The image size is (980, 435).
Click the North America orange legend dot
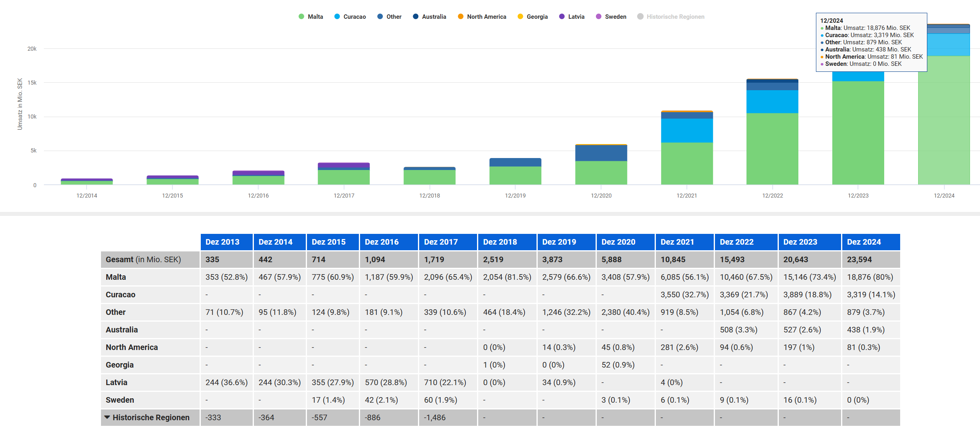461,16
